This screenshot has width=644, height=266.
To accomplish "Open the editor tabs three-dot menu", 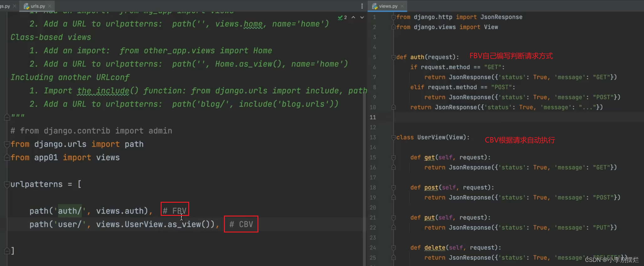I will [x=362, y=6].
